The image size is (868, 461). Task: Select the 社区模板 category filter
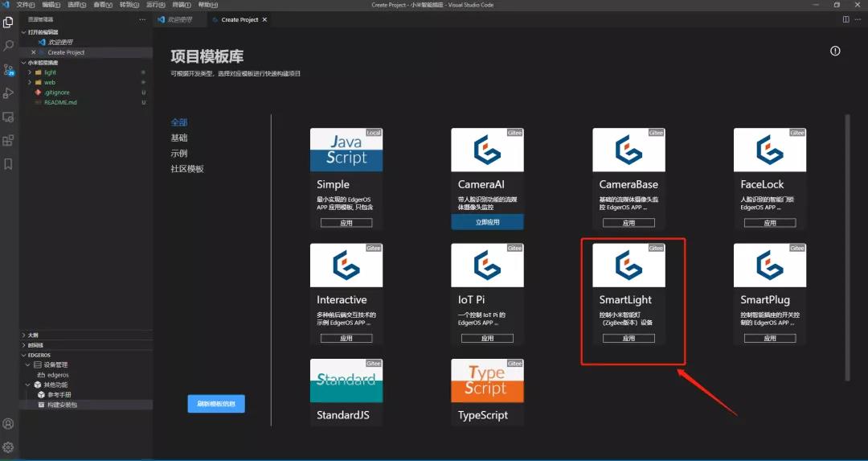[187, 168]
